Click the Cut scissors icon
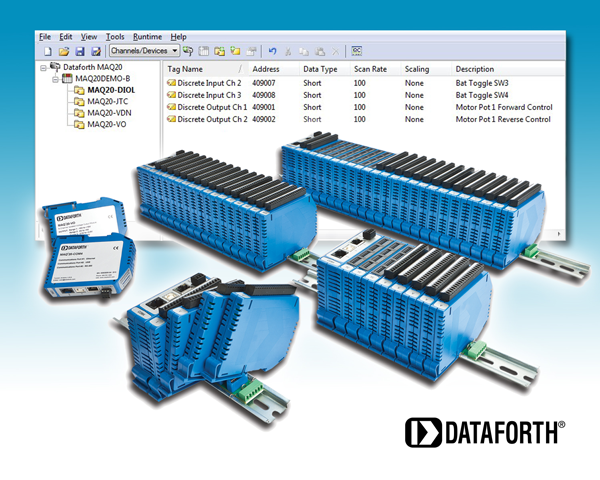 click(x=288, y=51)
